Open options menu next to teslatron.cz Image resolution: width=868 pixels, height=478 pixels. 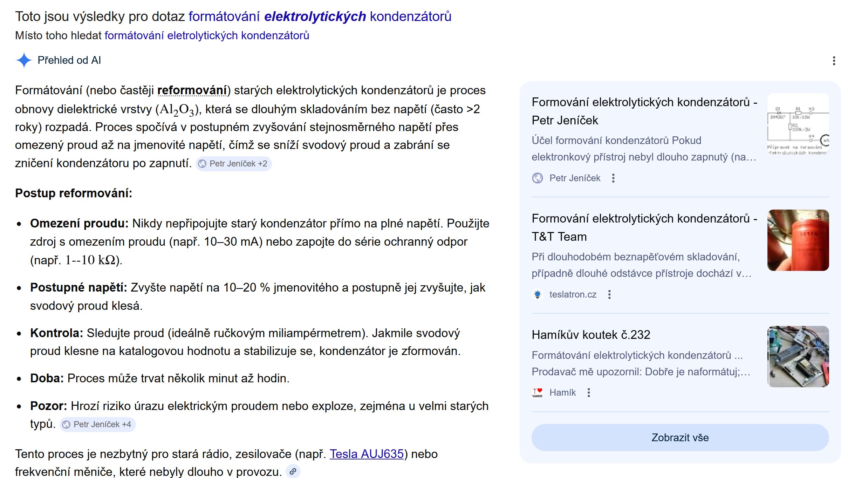609,294
